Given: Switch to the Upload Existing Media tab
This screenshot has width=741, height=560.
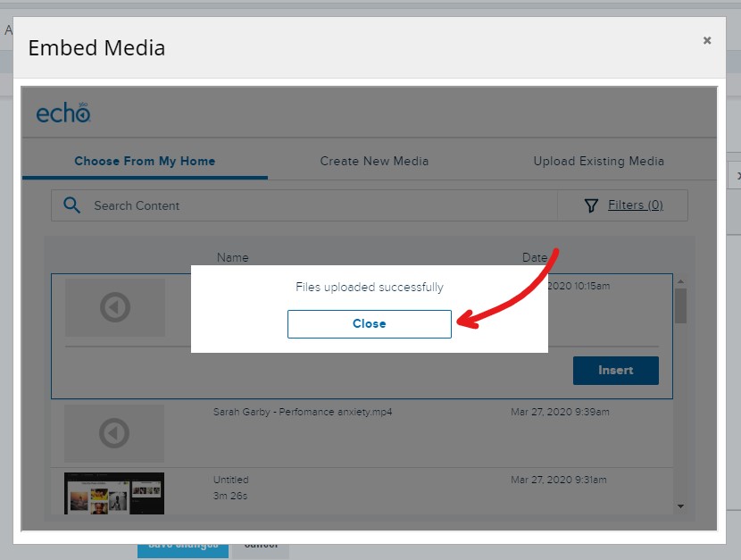Looking at the screenshot, I should [598, 161].
